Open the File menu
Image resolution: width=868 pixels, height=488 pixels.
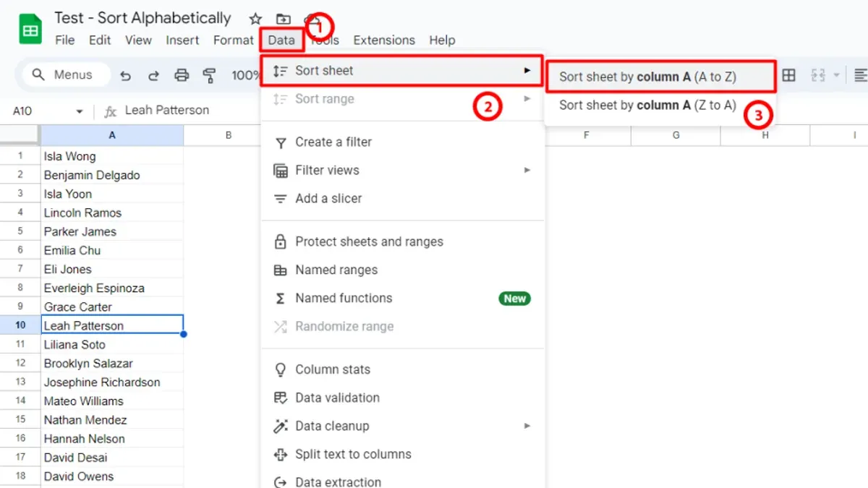(65, 40)
